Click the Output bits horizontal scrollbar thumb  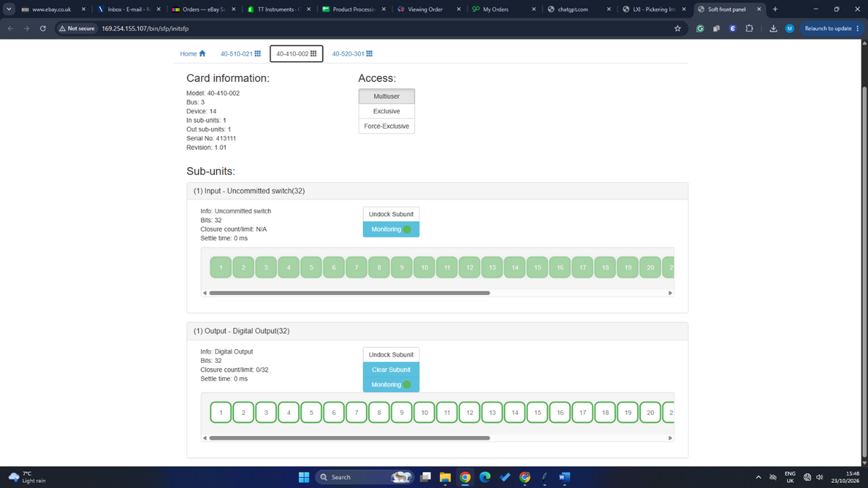click(350, 437)
